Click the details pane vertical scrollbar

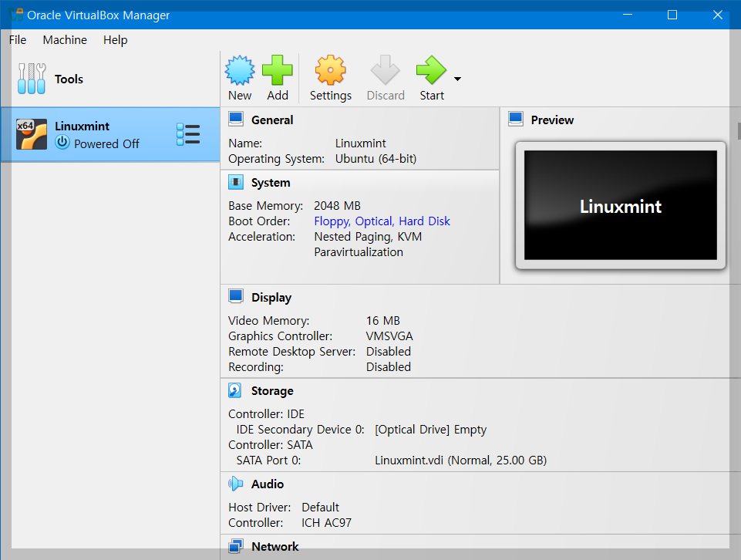738,131
